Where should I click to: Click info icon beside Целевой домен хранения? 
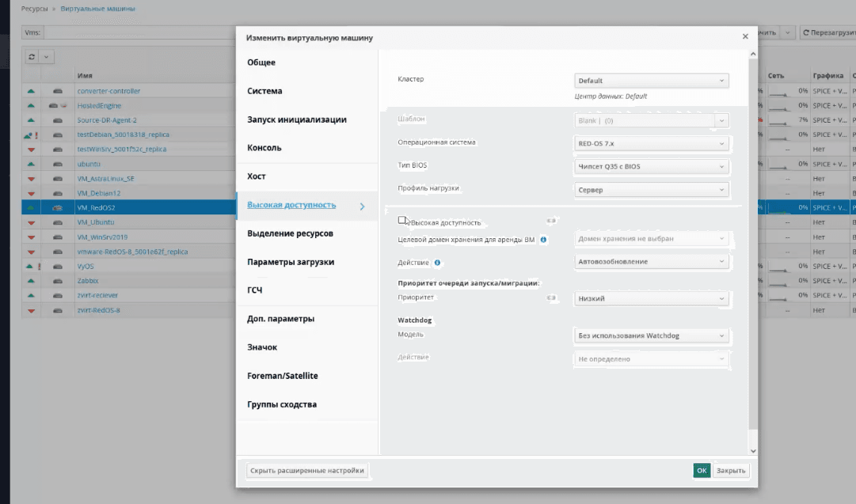544,239
